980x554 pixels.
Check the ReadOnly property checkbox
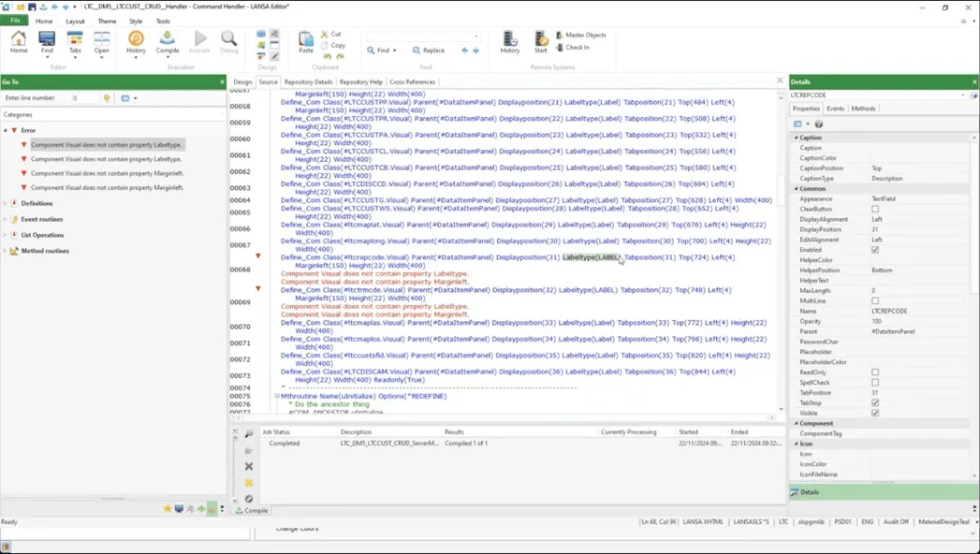[875, 372]
